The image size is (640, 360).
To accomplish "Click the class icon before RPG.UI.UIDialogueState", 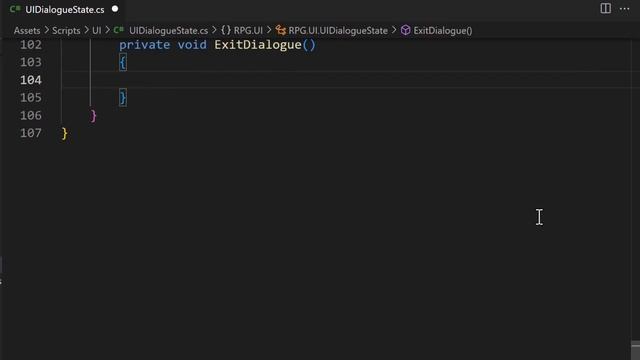I will tap(281, 30).
